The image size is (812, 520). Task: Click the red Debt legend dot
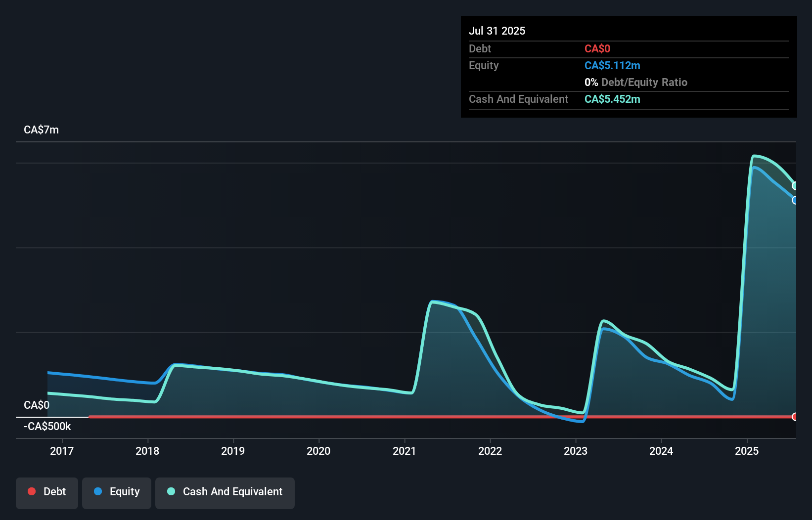pyautogui.click(x=32, y=491)
